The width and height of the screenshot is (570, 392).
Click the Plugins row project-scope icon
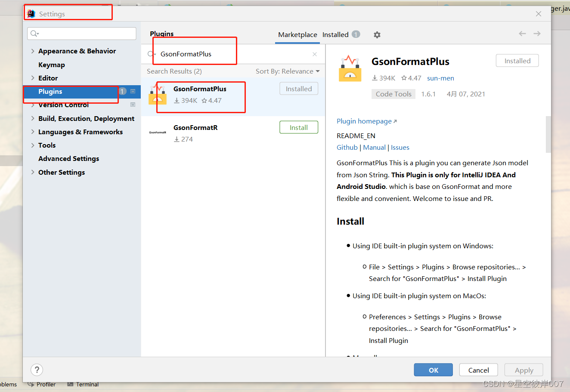(x=133, y=91)
